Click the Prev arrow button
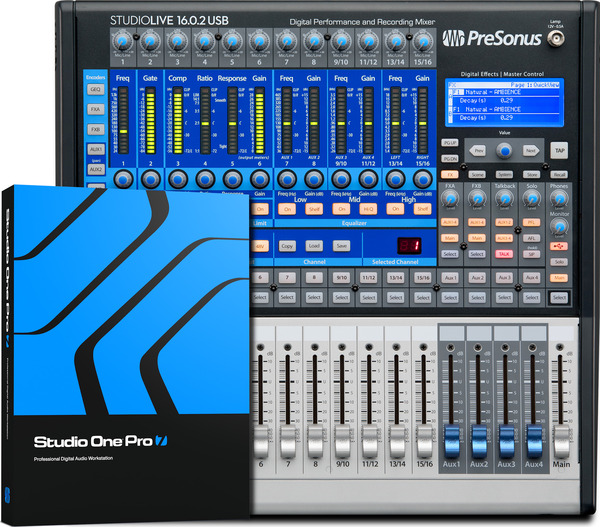The width and height of the screenshot is (600, 527). click(x=478, y=150)
